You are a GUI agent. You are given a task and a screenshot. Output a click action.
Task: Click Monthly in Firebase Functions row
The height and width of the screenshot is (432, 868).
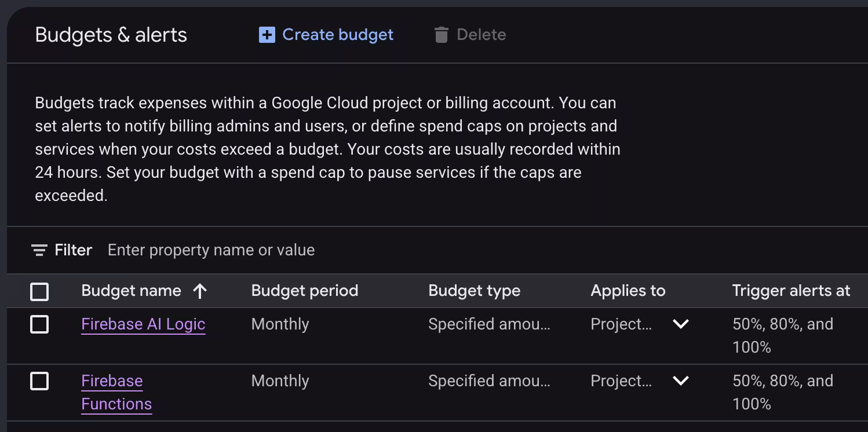280,381
